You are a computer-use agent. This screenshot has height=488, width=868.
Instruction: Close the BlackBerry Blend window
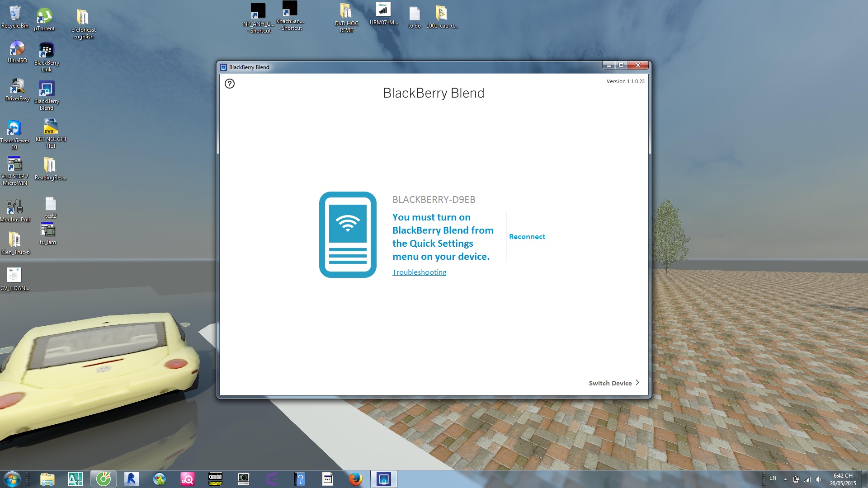(x=638, y=66)
